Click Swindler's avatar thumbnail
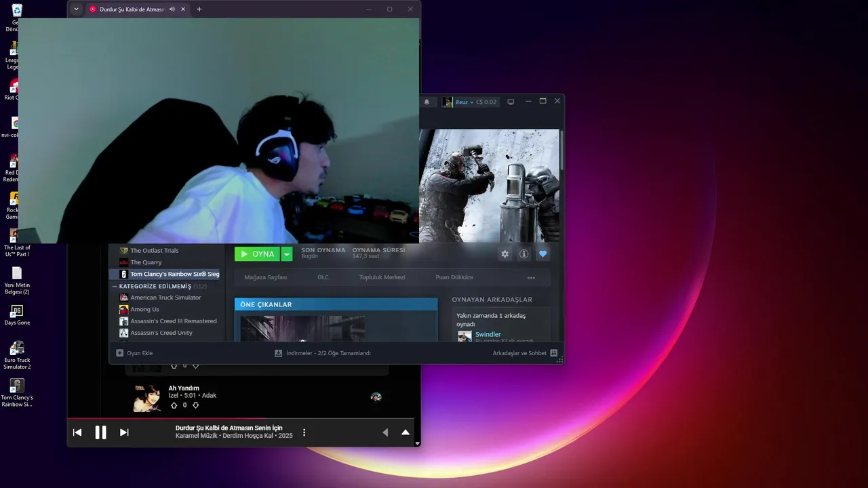The height and width of the screenshot is (488, 868). point(465,336)
